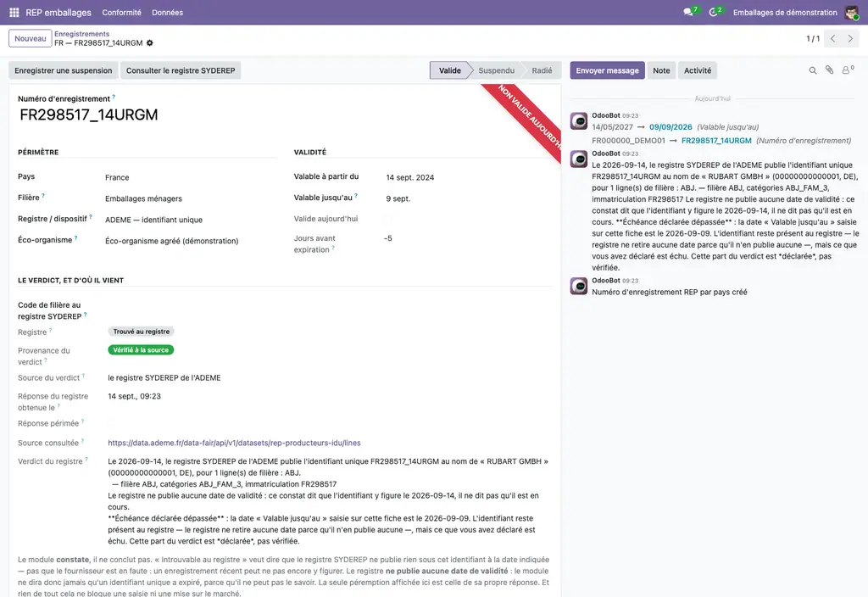
Task: Show help tooltip for Provenance du verdict
Action: click(x=46, y=360)
